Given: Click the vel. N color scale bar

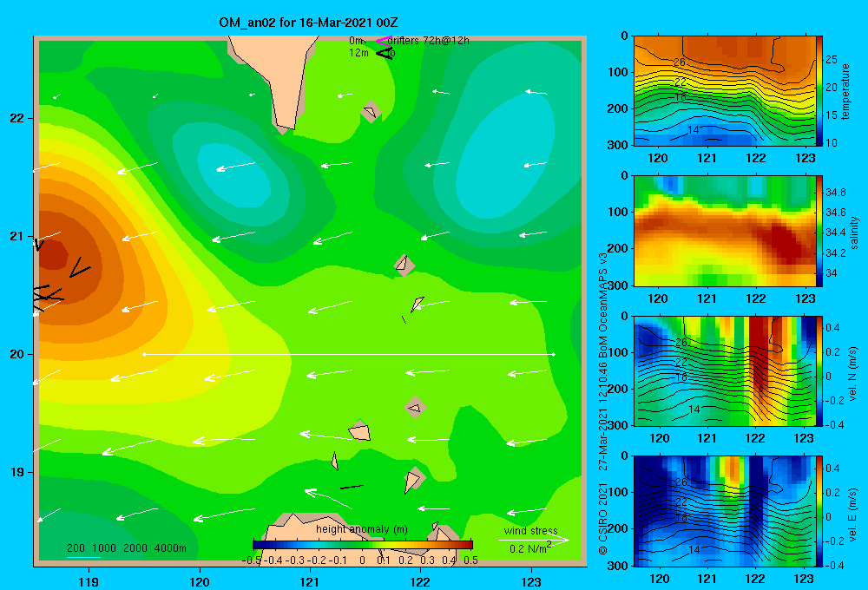Looking at the screenshot, I should pos(819,370).
